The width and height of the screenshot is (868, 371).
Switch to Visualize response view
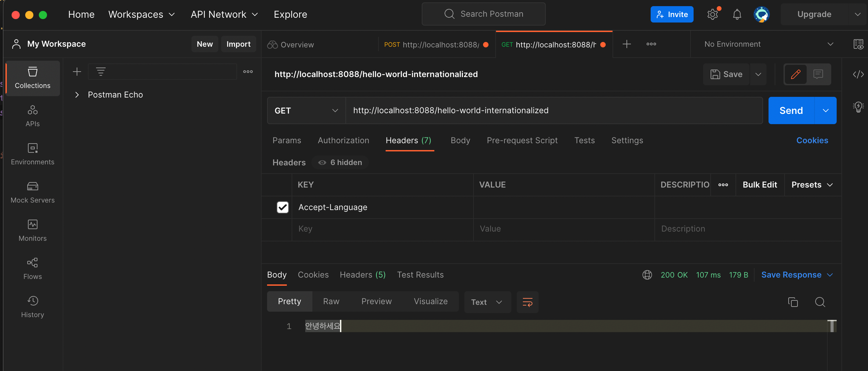tap(431, 301)
